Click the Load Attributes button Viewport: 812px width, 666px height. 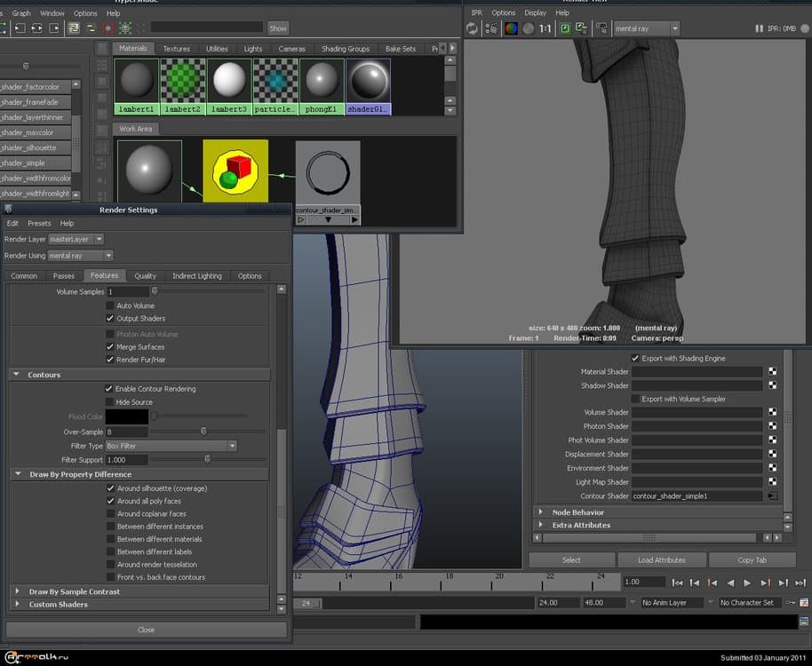point(661,560)
